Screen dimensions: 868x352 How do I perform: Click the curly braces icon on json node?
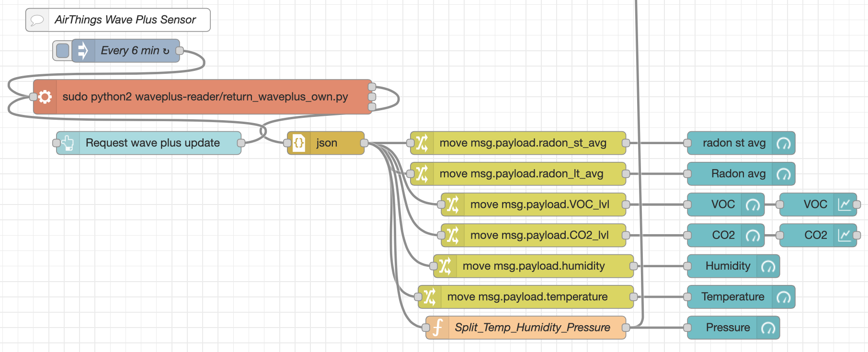(x=299, y=143)
